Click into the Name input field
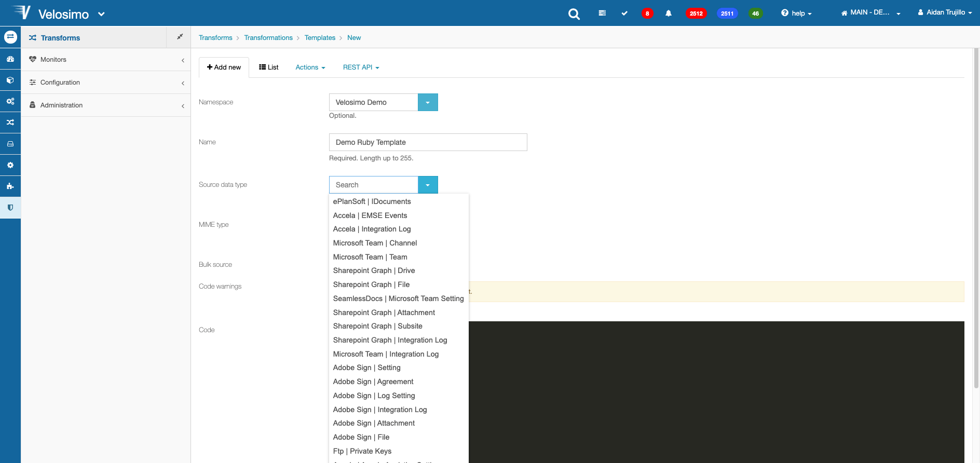The width and height of the screenshot is (980, 463). pos(428,142)
